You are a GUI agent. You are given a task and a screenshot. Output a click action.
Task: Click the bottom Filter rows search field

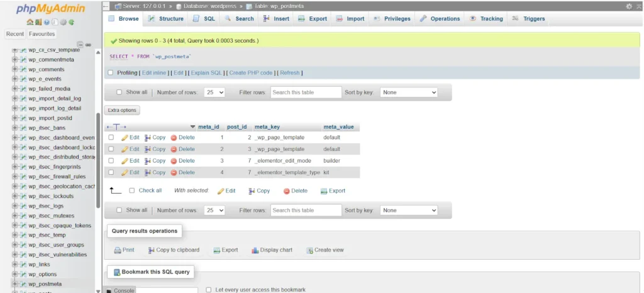click(x=306, y=210)
